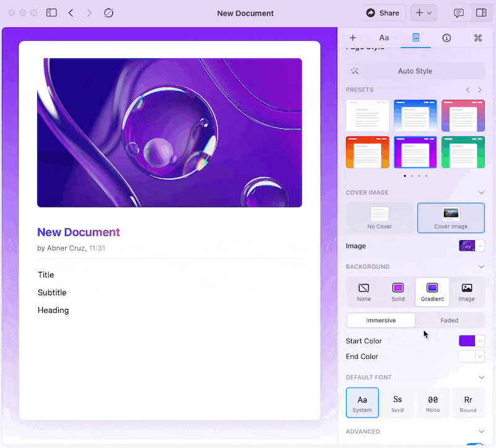Select the Page Style document tab
The height and width of the screenshot is (448, 496).
pos(415,37)
